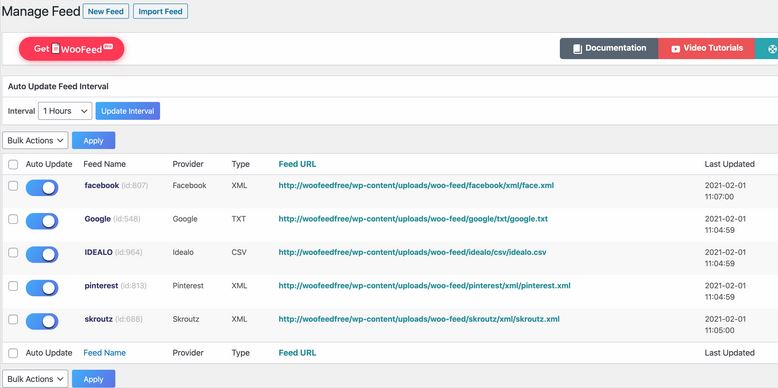Click the 2021-02-01 11:07:00 timestamp
778x388 pixels.
pyautogui.click(x=725, y=191)
